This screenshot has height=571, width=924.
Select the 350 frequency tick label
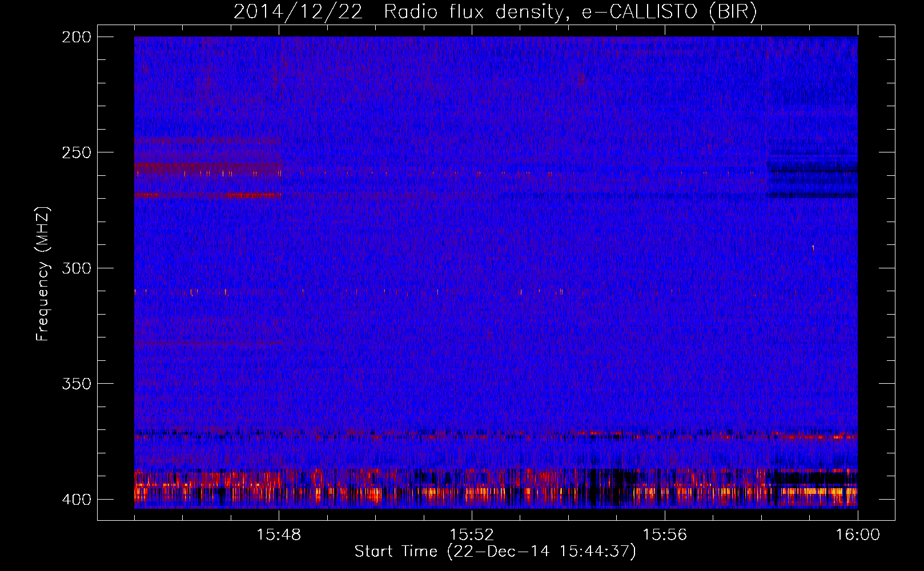tap(76, 383)
